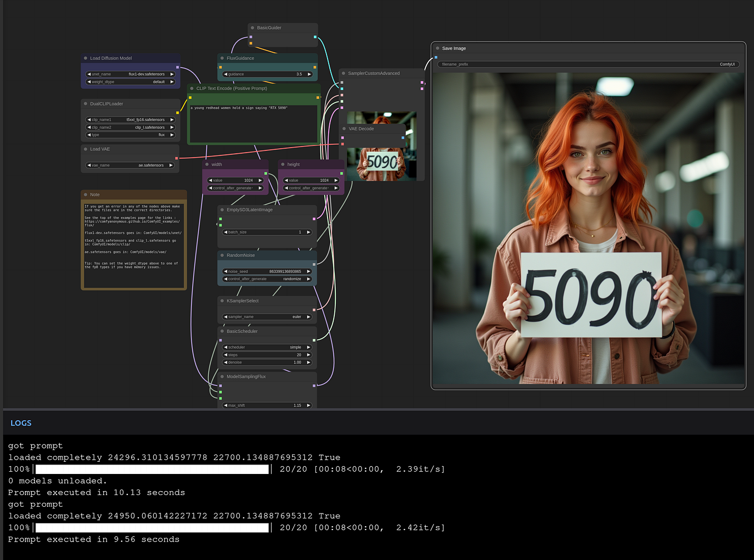The height and width of the screenshot is (560, 754).
Task: Increment the steps value on BasicScheduler
Action: (x=308, y=355)
